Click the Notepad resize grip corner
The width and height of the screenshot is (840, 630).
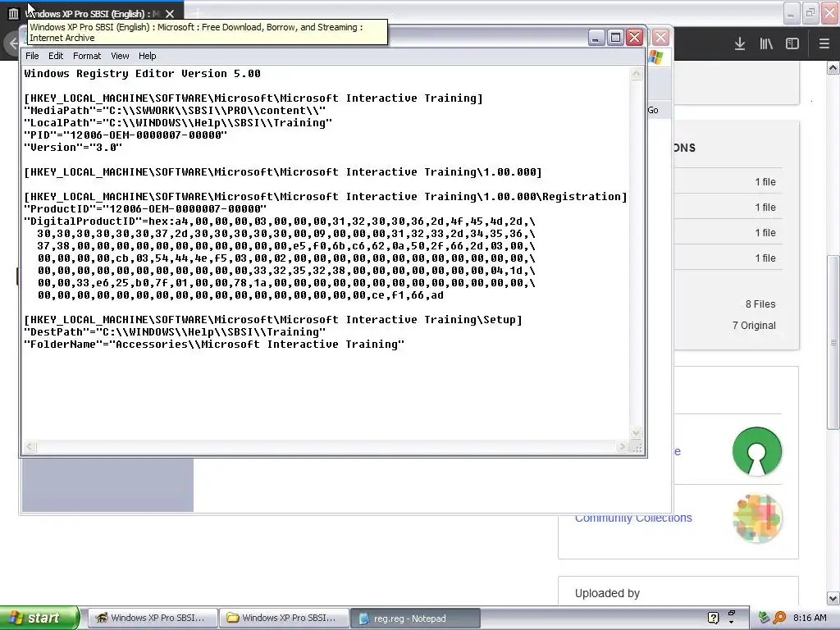click(x=637, y=447)
